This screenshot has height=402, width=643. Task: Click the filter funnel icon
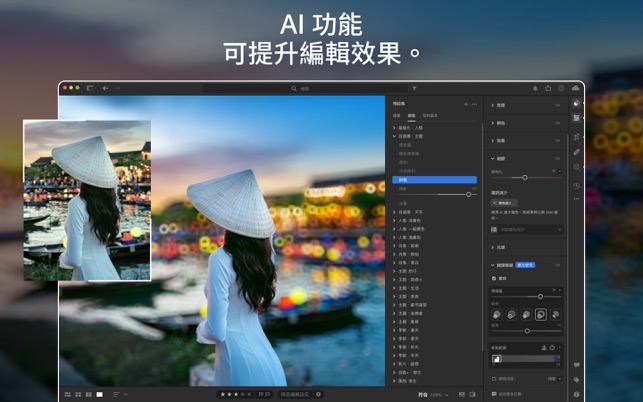pos(414,88)
